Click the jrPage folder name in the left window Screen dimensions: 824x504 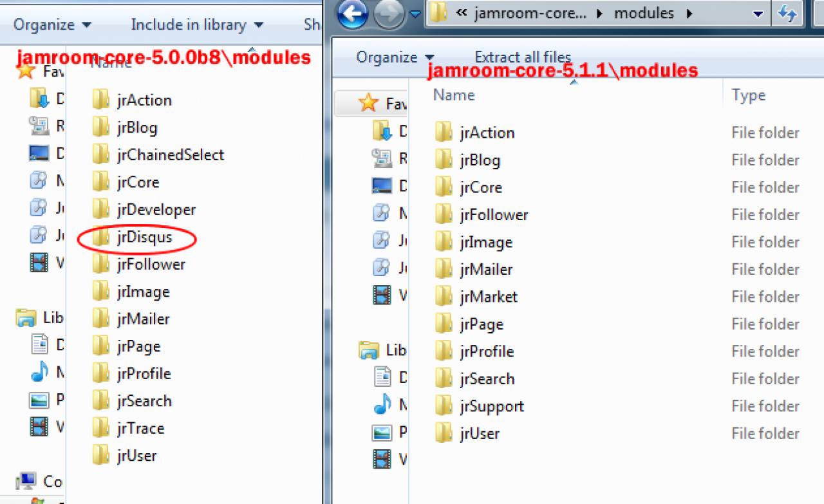coord(138,346)
